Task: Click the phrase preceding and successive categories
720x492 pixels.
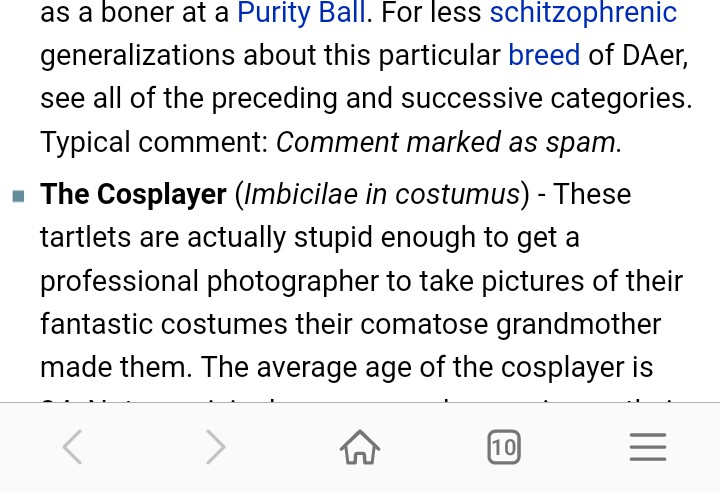Action: point(451,98)
